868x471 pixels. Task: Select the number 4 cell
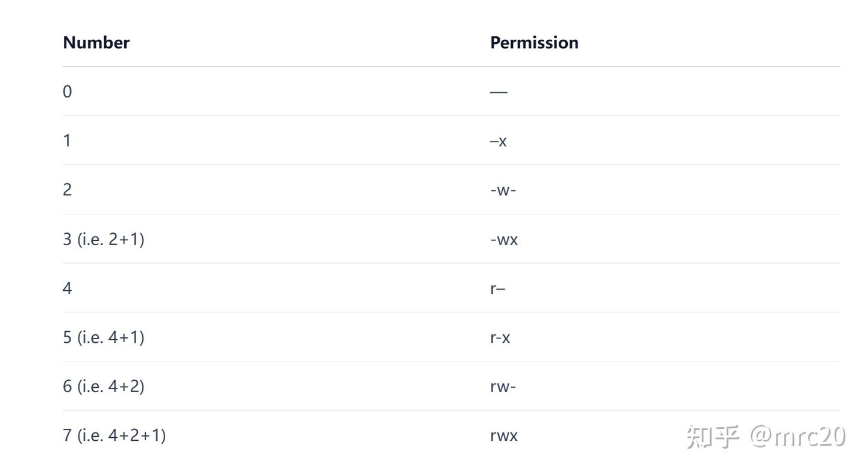coord(68,289)
